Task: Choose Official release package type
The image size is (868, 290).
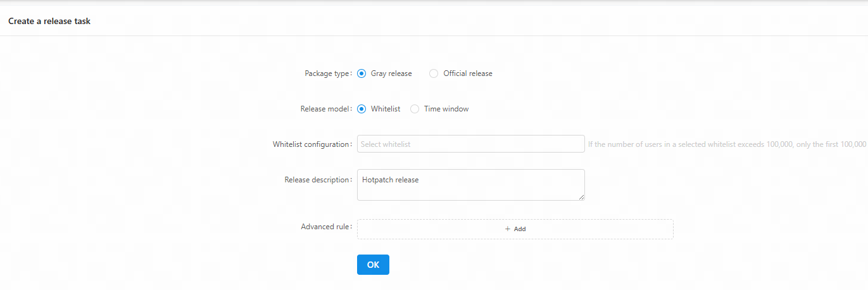Action: pos(434,73)
